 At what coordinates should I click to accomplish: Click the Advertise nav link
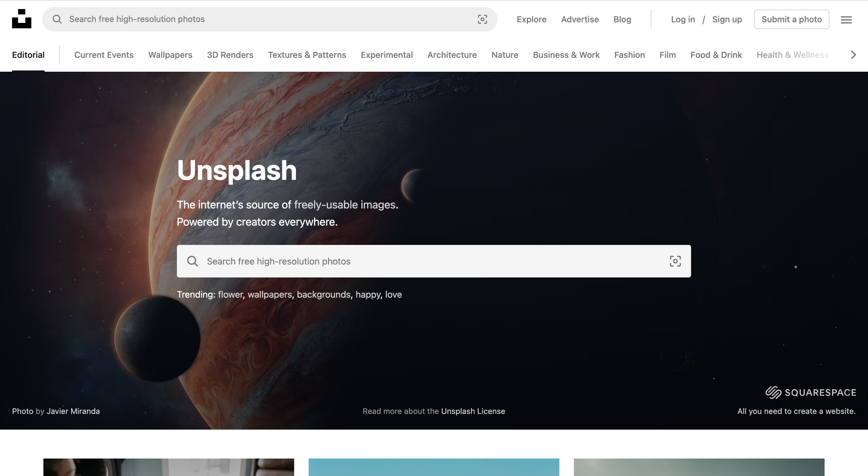580,19
